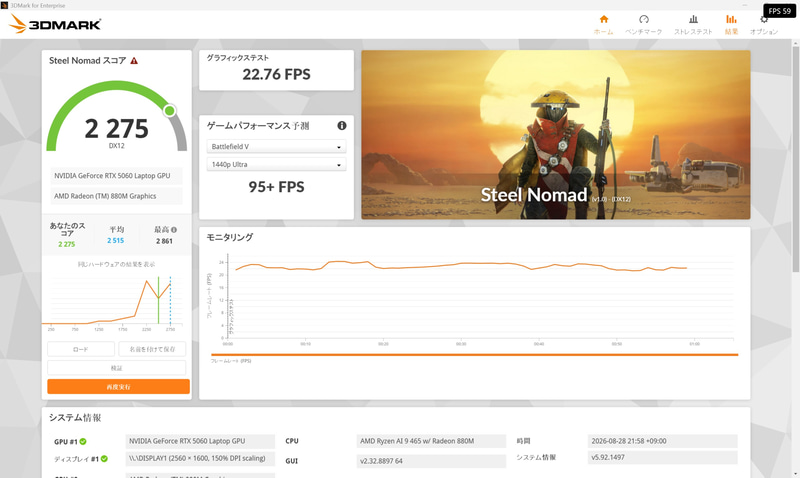
Task: Click the ロード button
Action: point(81,349)
